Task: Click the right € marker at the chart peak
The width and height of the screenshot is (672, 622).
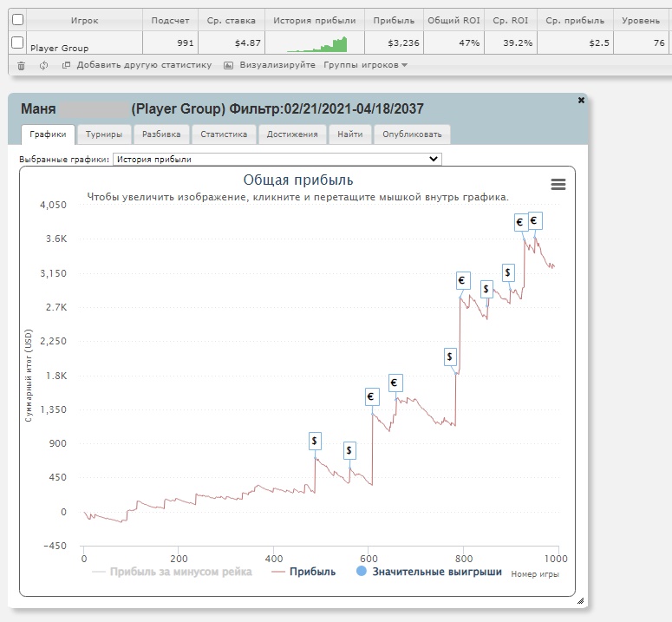Action: pyautogui.click(x=535, y=220)
